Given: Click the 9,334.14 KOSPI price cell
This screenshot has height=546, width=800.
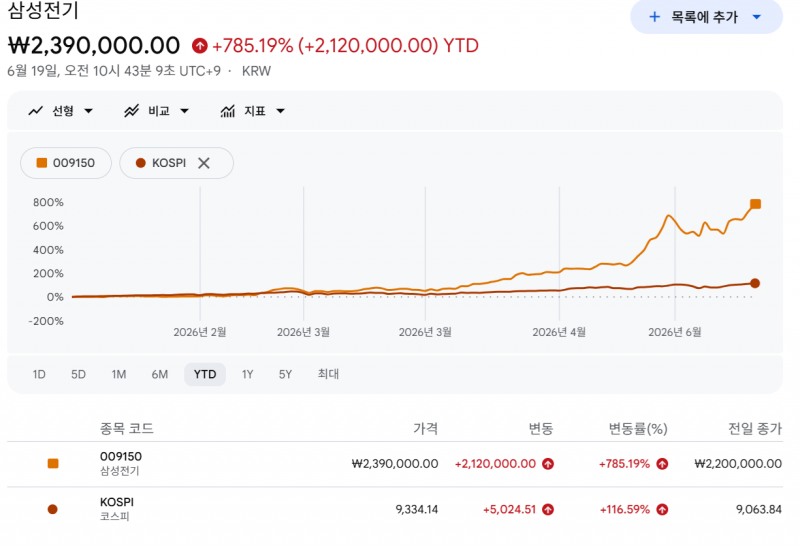Looking at the screenshot, I should (417, 509).
